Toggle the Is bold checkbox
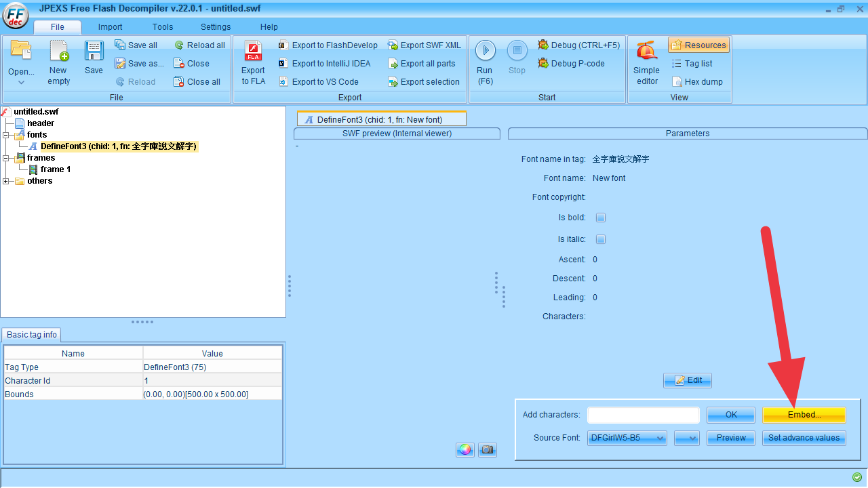The height and width of the screenshot is (488, 868). [600, 218]
